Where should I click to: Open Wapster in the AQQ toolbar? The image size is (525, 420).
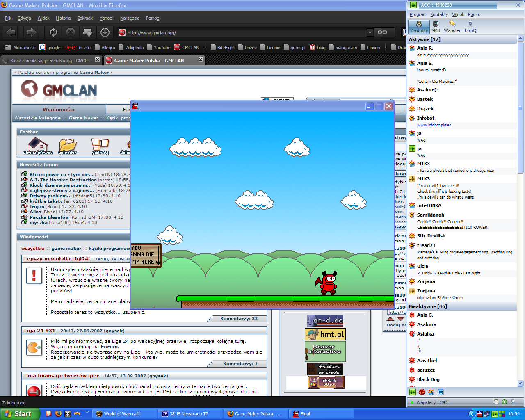coord(452,27)
